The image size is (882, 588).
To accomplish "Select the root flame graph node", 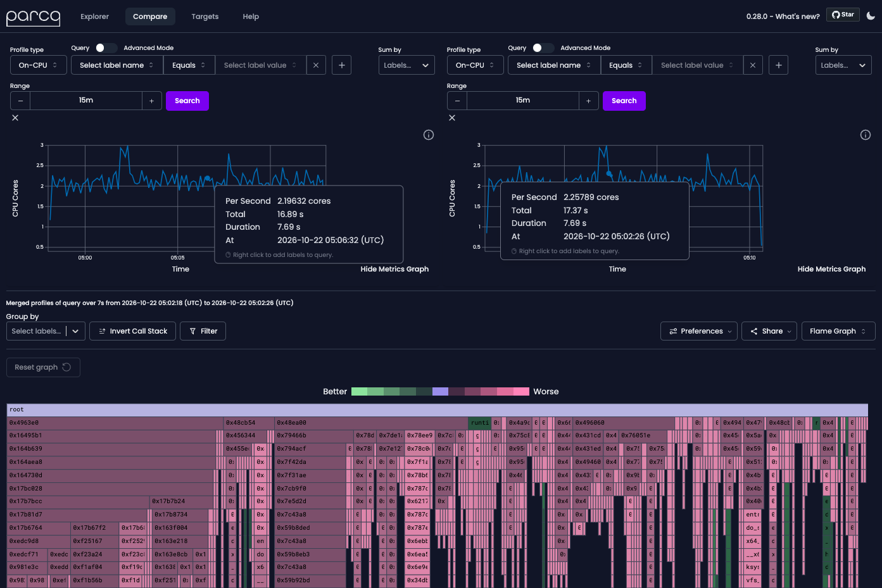I will click(x=438, y=410).
